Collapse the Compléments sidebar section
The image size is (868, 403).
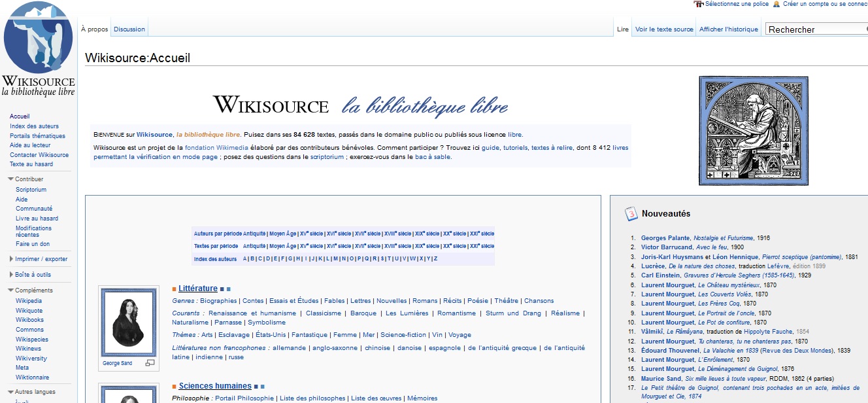(11, 290)
